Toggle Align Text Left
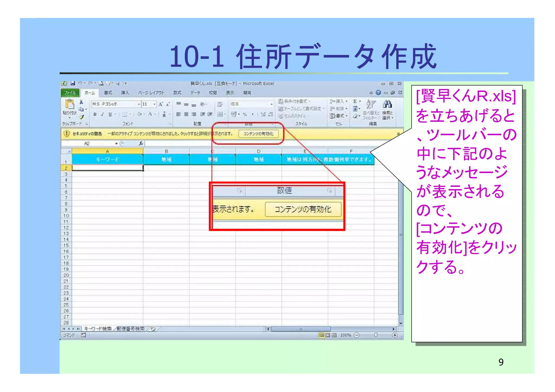 pyautogui.click(x=178, y=114)
